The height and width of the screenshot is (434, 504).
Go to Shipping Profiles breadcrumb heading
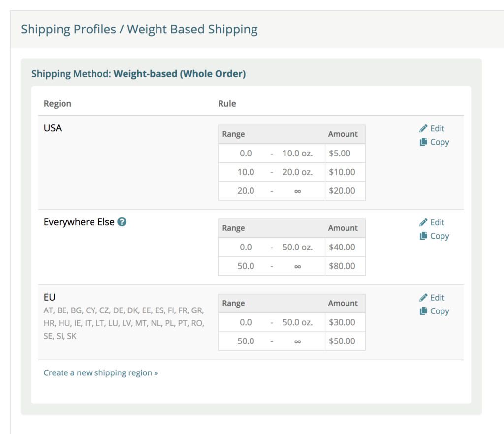click(x=68, y=29)
